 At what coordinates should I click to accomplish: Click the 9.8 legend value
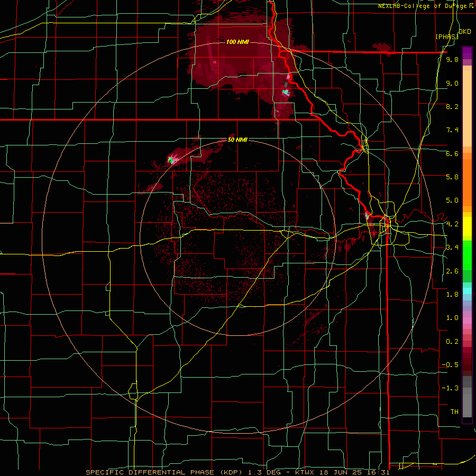[452, 59]
